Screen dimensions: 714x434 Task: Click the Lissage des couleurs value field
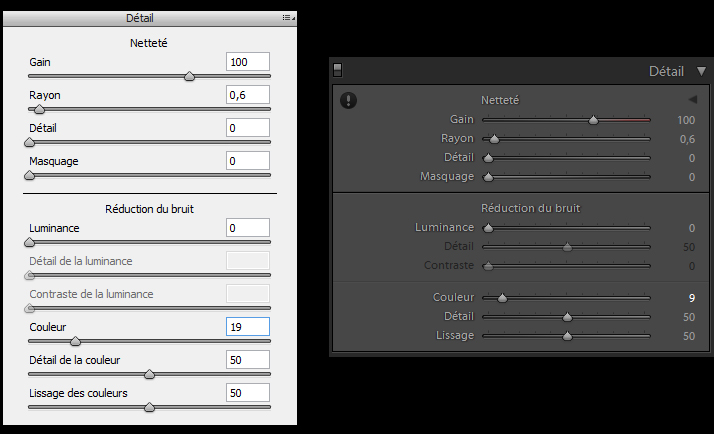point(248,393)
